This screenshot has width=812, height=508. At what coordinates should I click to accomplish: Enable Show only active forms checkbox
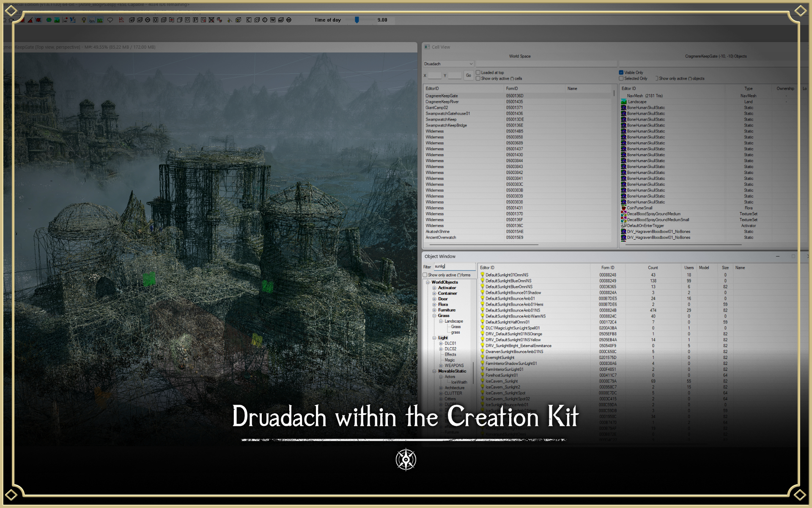point(425,275)
